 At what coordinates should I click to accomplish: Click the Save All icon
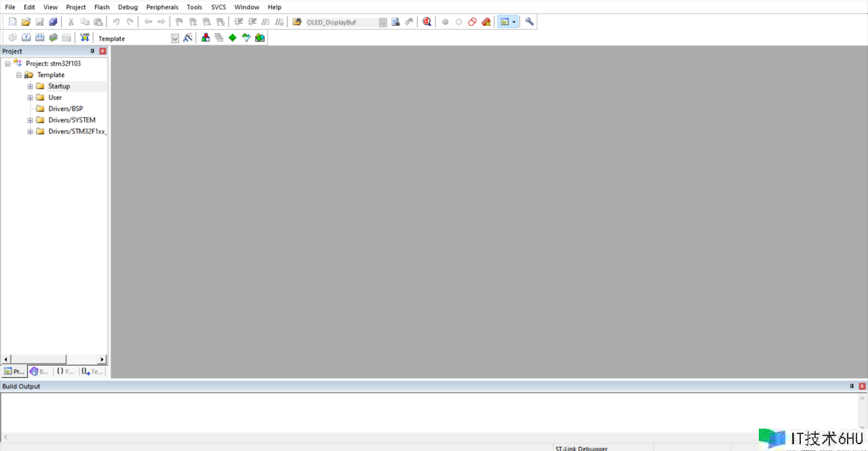[53, 22]
